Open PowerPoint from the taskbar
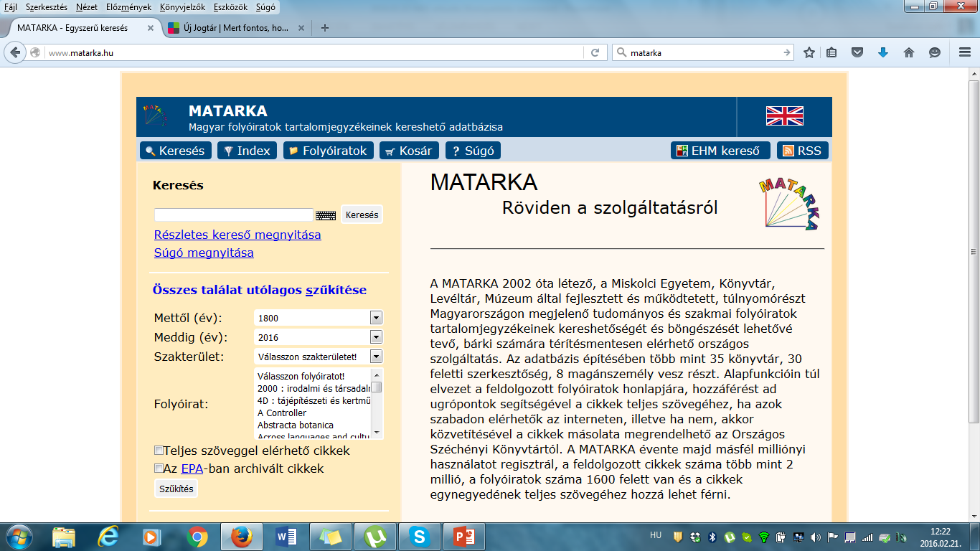The width and height of the screenshot is (980, 551). tap(464, 536)
